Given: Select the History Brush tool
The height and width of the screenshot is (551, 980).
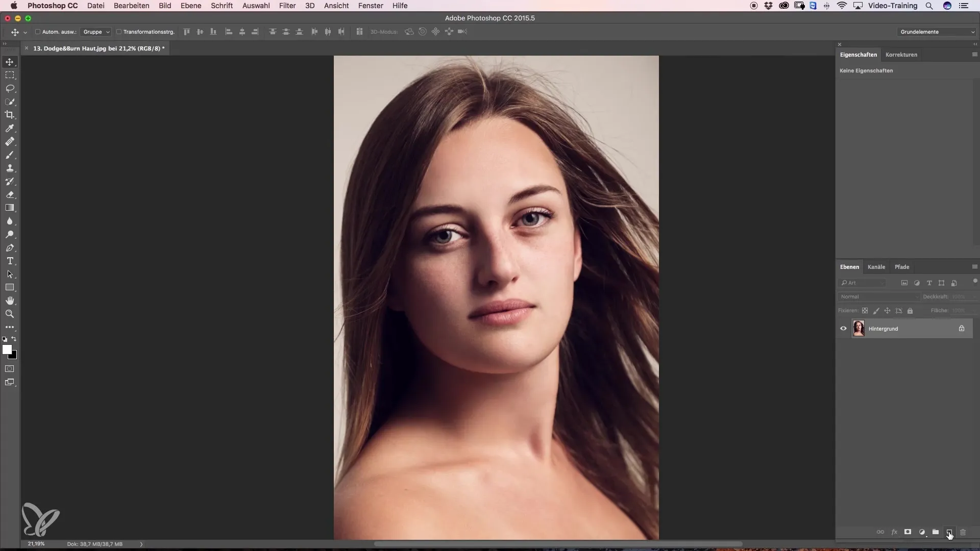Looking at the screenshot, I should [10, 181].
